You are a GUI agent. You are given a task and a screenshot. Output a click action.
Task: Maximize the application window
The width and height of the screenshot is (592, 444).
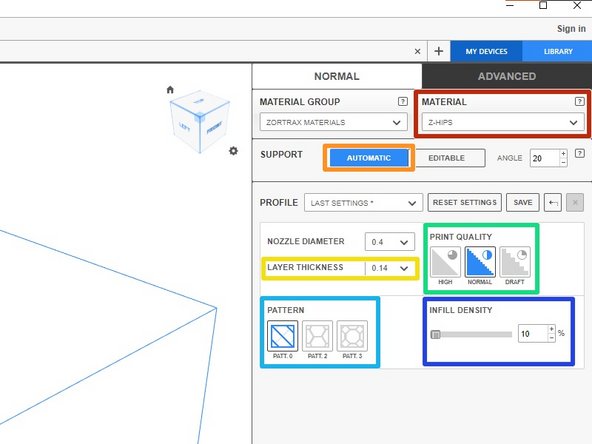543,5
